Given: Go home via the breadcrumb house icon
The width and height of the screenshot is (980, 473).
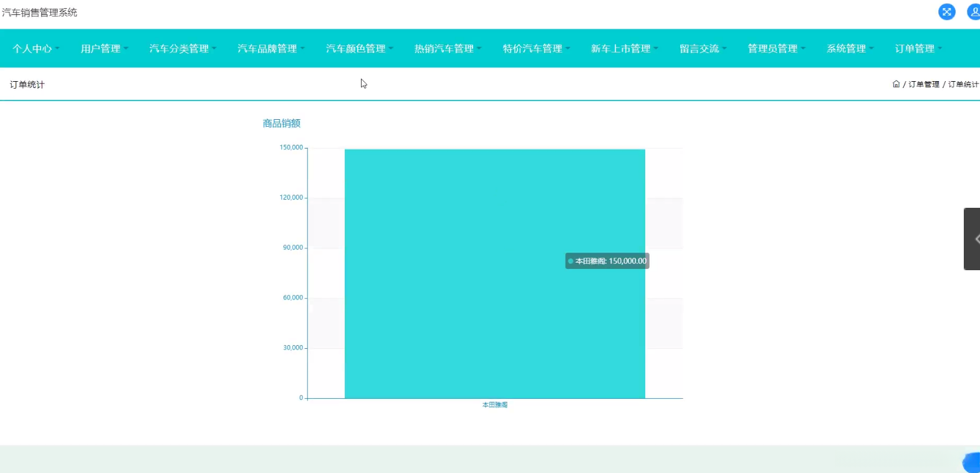Looking at the screenshot, I should 896,84.
